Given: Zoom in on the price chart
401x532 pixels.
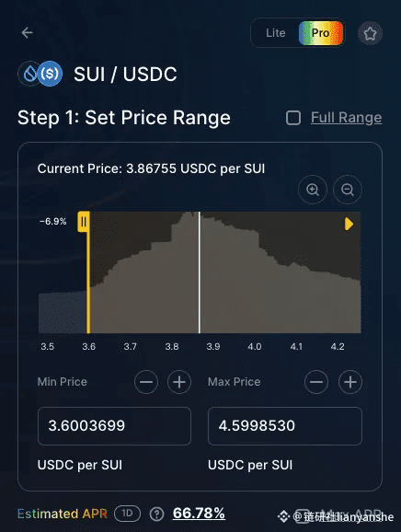Looking at the screenshot, I should click(x=313, y=190).
